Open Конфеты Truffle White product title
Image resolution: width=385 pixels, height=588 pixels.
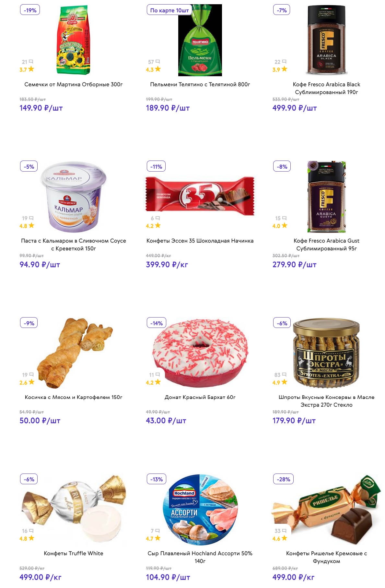pos(74,553)
